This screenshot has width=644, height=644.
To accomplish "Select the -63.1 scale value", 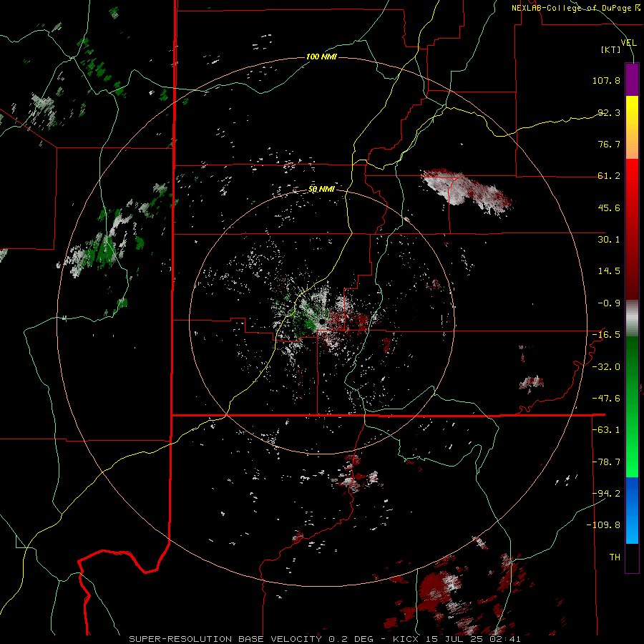I will pos(606,430).
